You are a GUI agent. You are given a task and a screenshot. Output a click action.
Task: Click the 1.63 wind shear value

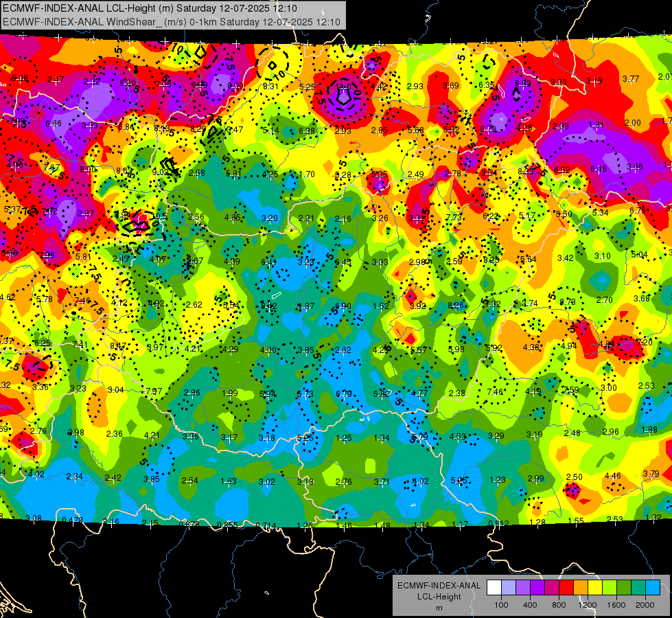click(x=229, y=481)
